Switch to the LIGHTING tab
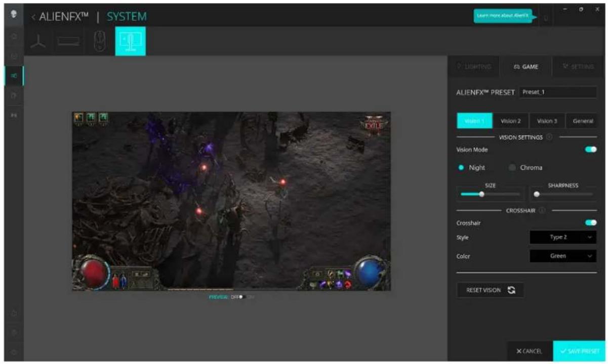Viewport: 608px width, 364px height. click(x=474, y=67)
